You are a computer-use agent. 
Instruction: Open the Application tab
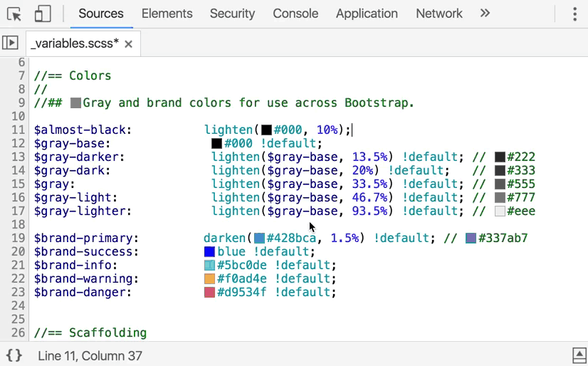[x=367, y=14]
